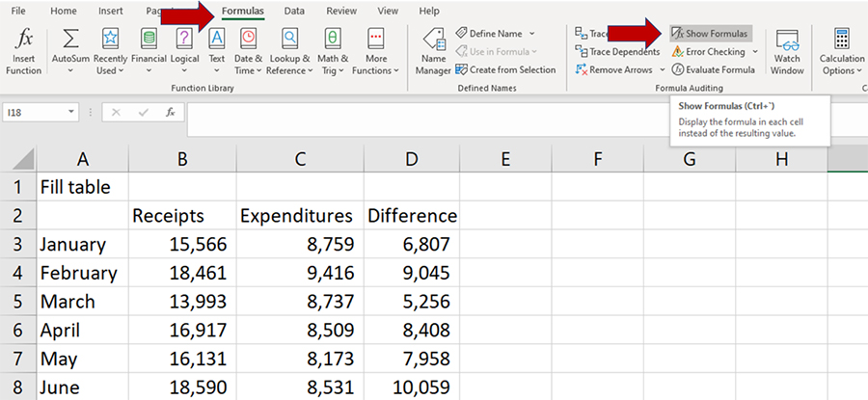The image size is (868, 400).
Task: Click Trace Dependents
Action: (618, 51)
